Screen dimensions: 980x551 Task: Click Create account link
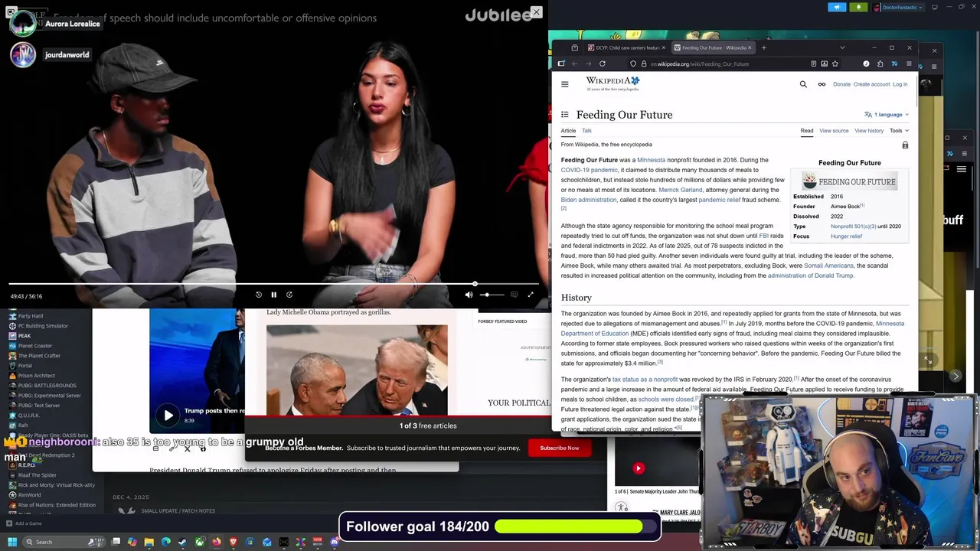point(871,84)
